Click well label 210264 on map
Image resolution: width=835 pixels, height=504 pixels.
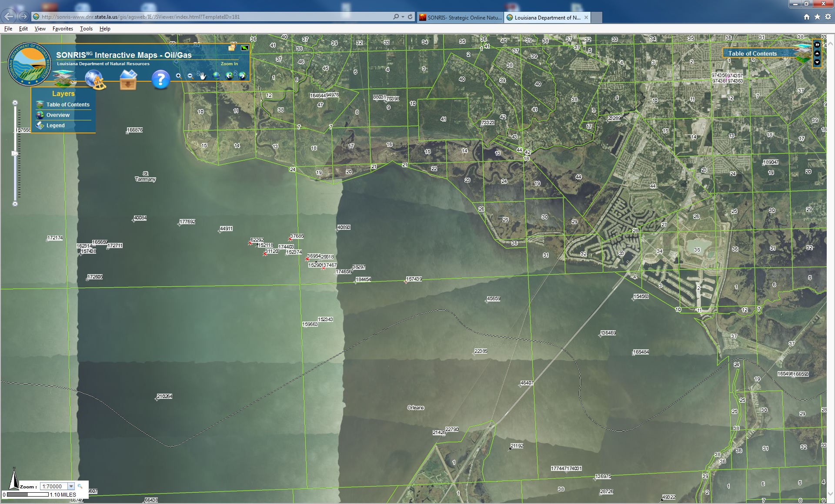(164, 396)
